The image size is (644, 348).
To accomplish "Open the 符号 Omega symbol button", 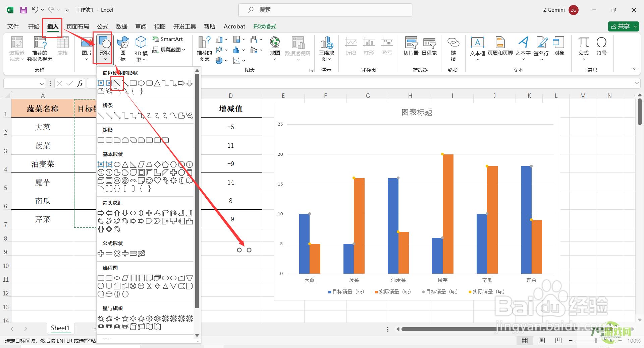I will pyautogui.click(x=601, y=46).
